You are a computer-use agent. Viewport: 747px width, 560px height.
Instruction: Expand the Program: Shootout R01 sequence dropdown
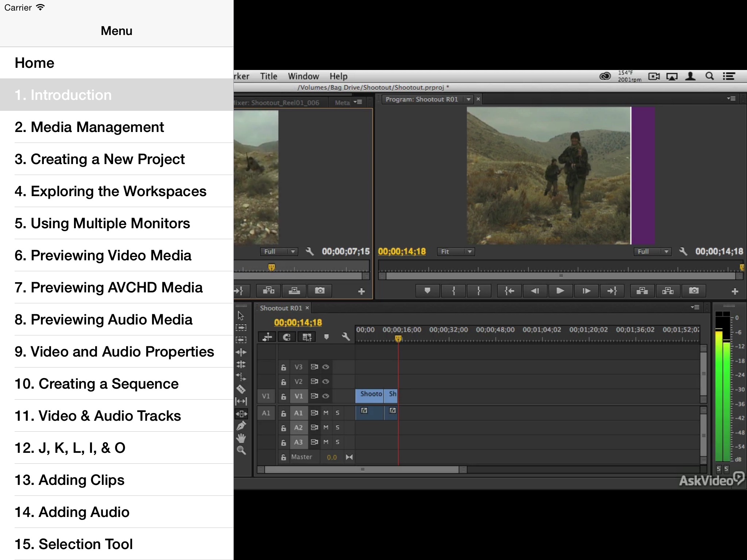click(x=468, y=99)
